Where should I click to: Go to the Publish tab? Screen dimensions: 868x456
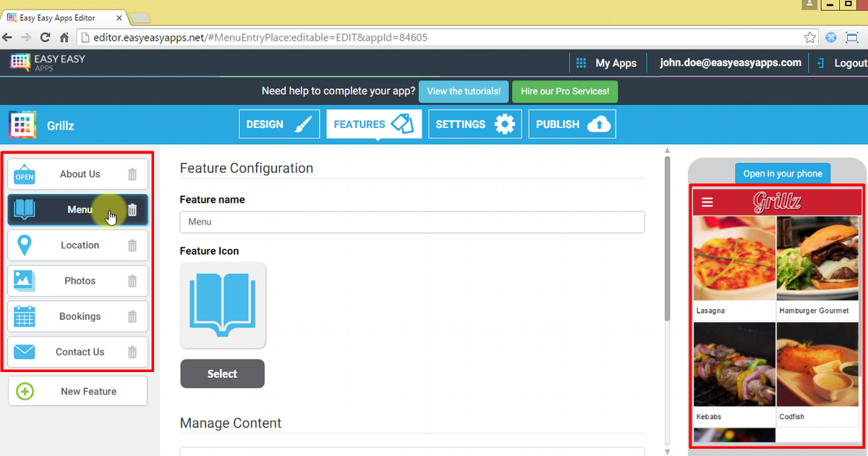[x=571, y=124]
